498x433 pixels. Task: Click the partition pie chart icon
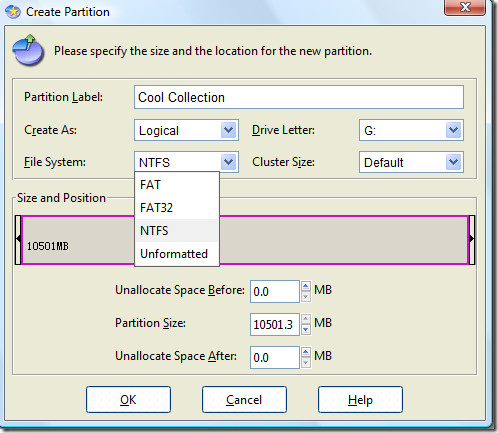click(x=28, y=50)
